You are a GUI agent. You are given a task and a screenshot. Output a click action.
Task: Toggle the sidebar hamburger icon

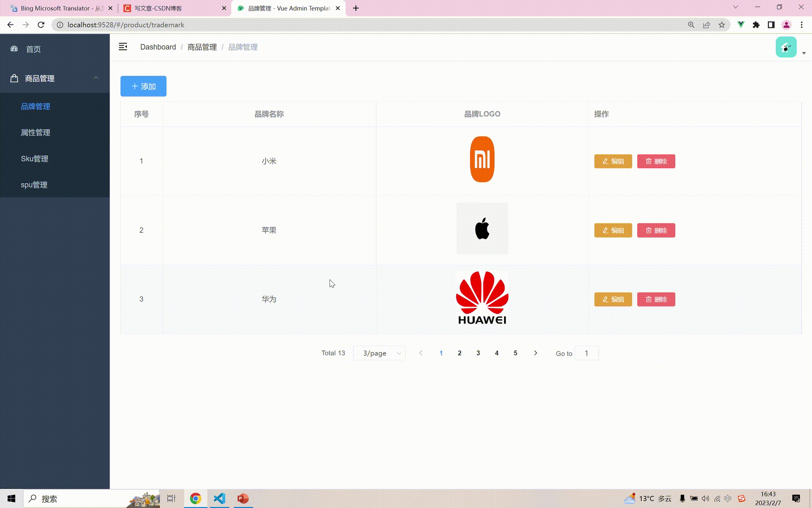pyautogui.click(x=123, y=47)
